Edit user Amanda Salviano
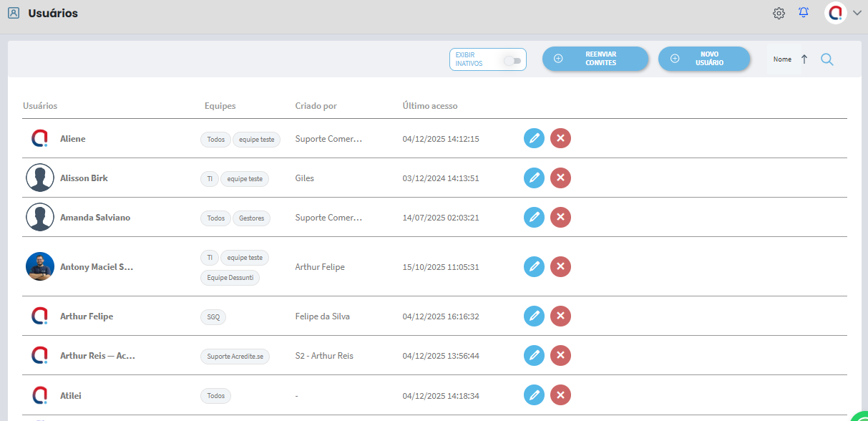 pyautogui.click(x=534, y=217)
